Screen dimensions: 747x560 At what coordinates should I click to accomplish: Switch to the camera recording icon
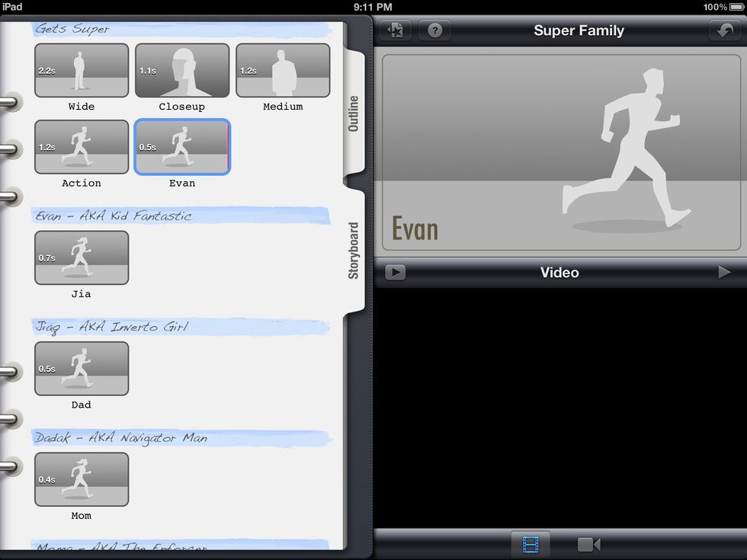588,544
